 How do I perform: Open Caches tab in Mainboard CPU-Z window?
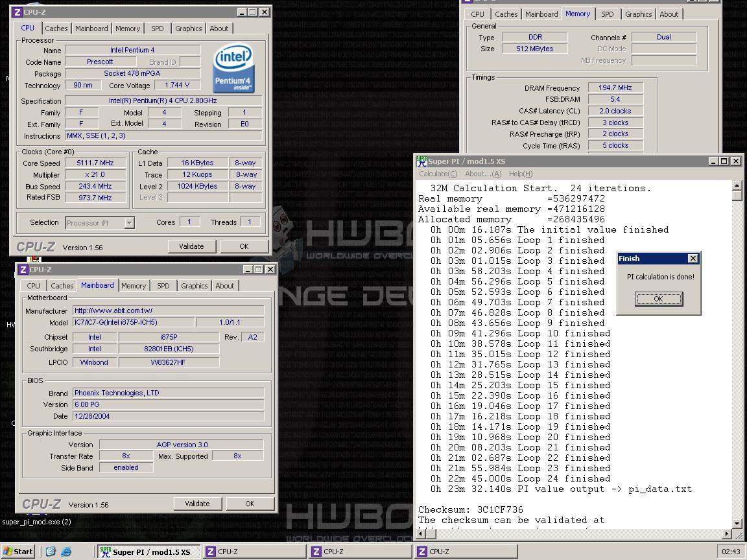(x=62, y=286)
